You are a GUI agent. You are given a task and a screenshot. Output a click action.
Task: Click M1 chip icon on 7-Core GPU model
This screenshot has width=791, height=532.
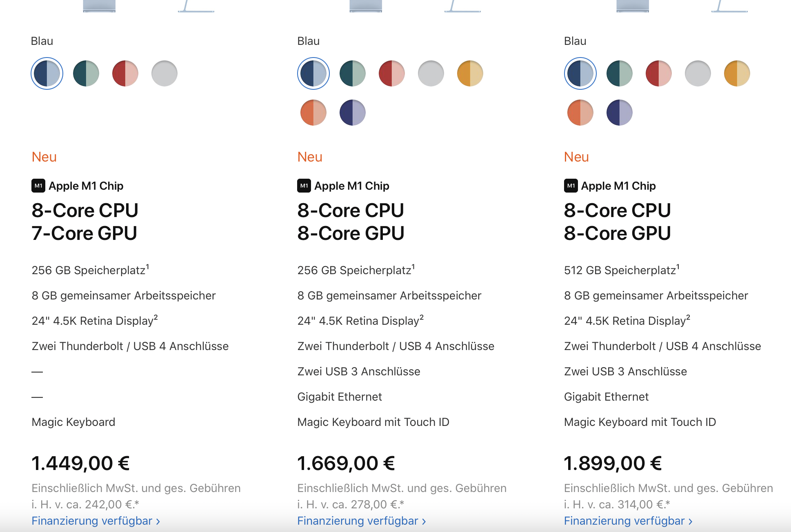38,186
